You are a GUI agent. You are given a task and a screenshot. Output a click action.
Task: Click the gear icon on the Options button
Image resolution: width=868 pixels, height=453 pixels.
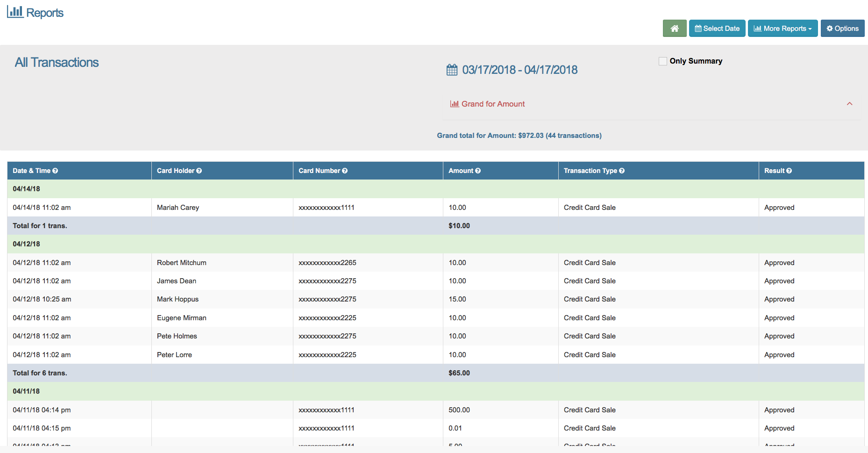pos(829,28)
